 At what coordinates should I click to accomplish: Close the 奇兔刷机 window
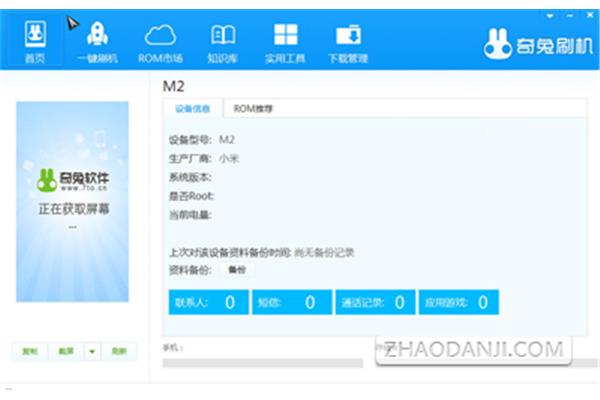(x=590, y=15)
